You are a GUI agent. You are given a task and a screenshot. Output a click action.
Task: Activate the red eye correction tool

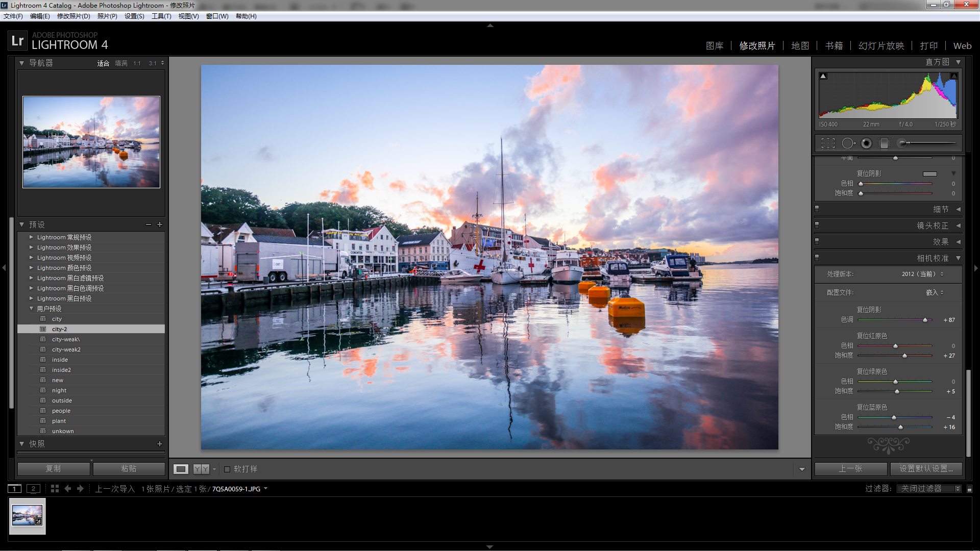(866, 143)
